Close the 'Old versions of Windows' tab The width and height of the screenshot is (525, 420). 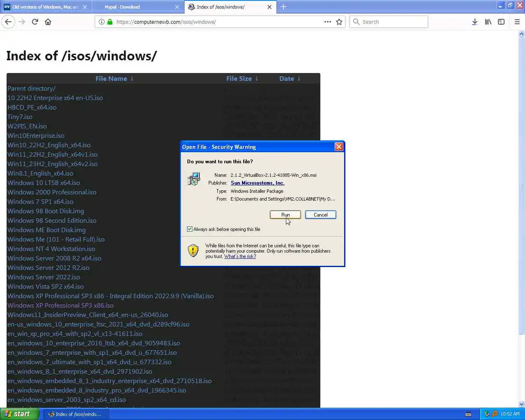(x=85, y=7)
